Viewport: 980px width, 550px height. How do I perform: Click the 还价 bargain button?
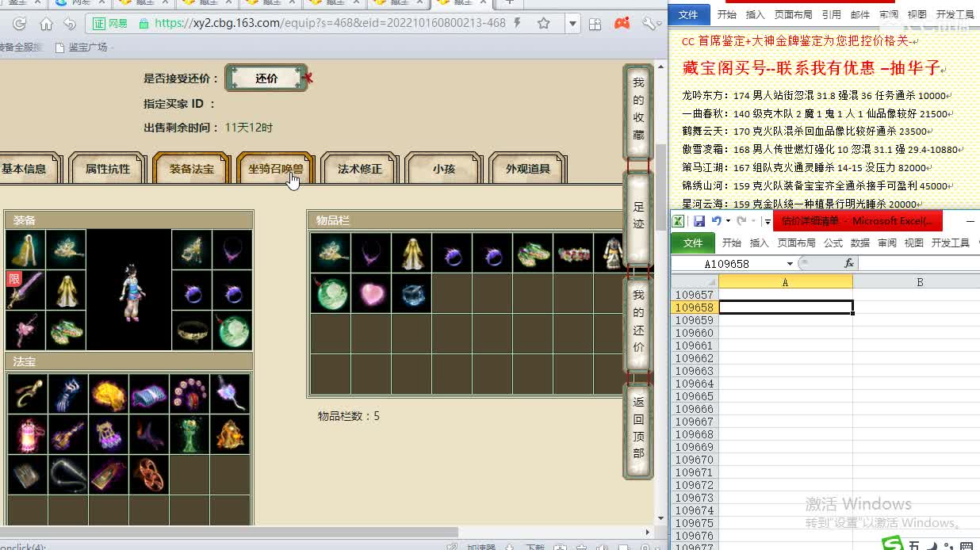tap(266, 78)
